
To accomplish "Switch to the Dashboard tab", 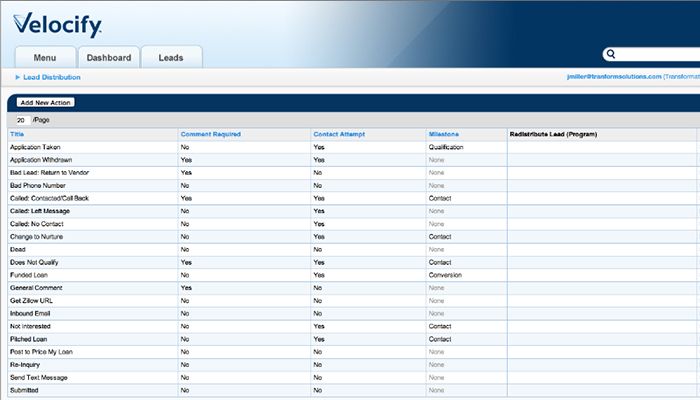I will [107, 58].
